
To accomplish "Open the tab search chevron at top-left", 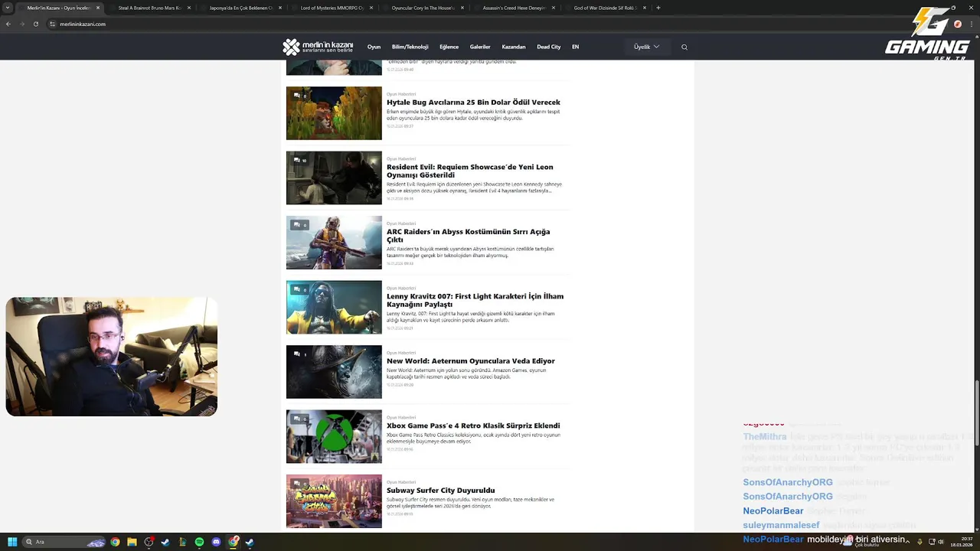I will (x=8, y=8).
